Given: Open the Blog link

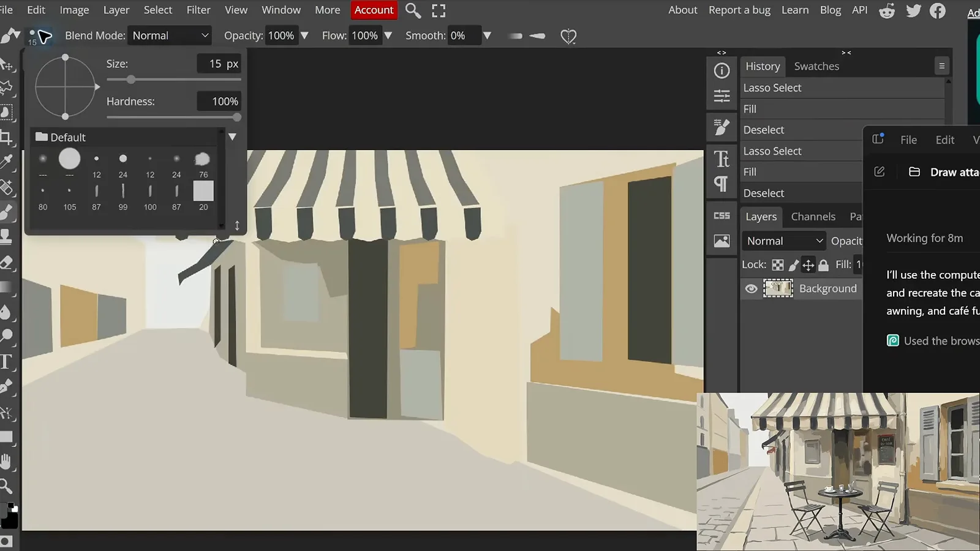Looking at the screenshot, I should [x=831, y=10].
